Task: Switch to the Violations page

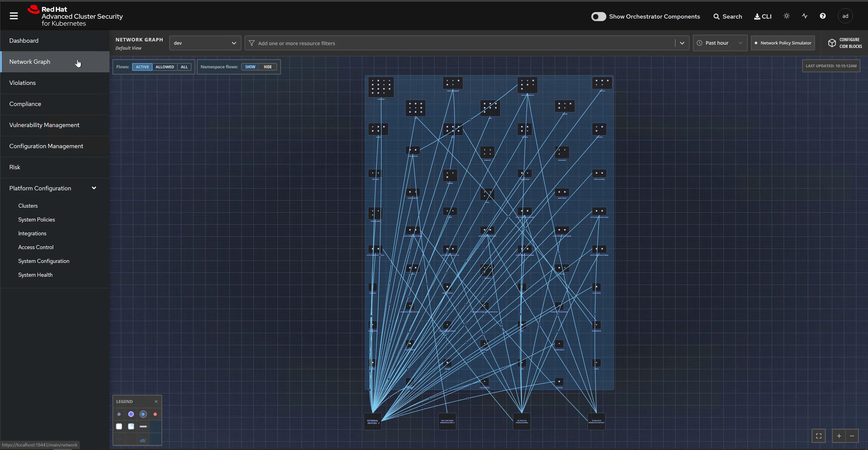Action: tap(22, 83)
